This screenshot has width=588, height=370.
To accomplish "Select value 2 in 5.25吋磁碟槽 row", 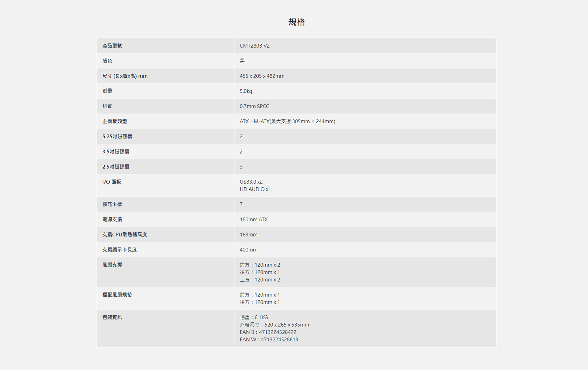I will pyautogui.click(x=241, y=137).
